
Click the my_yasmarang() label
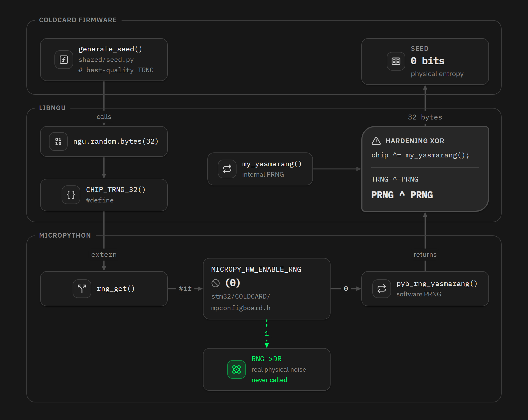272,164
